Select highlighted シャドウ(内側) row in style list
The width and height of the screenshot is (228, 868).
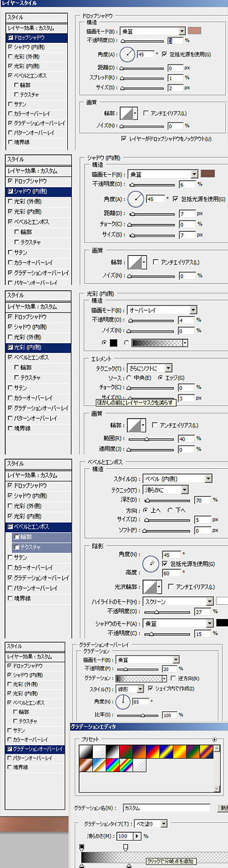click(x=39, y=191)
